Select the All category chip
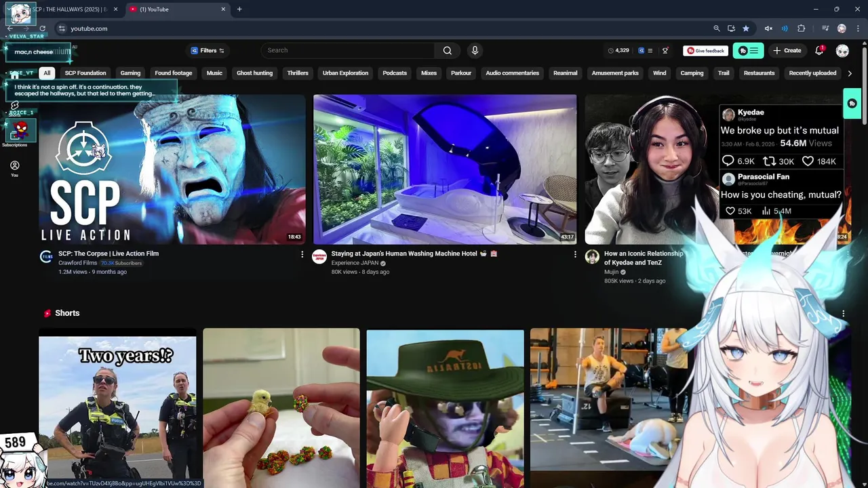This screenshot has width=868, height=488. [x=47, y=73]
